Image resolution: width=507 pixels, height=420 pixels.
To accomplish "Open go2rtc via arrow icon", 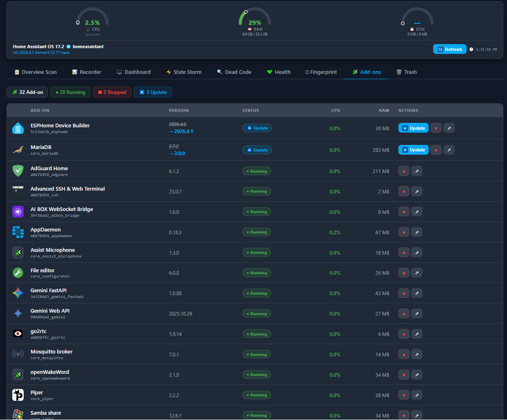I will tap(417, 334).
